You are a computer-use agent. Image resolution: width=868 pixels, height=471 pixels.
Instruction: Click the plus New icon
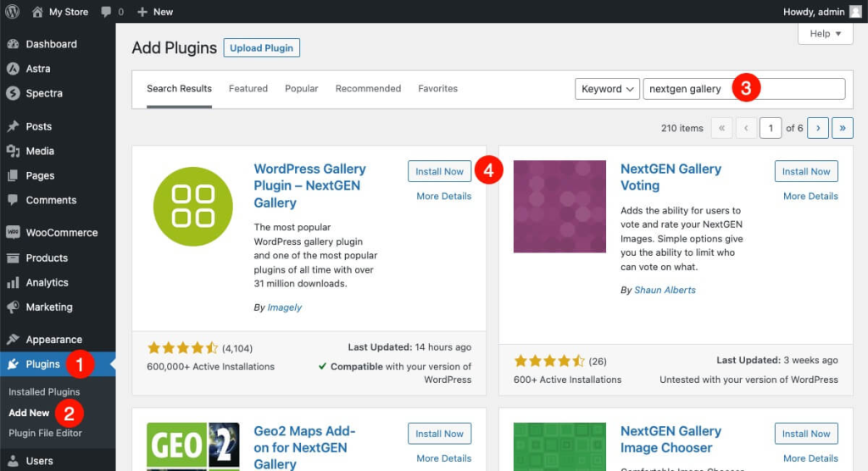tap(142, 12)
